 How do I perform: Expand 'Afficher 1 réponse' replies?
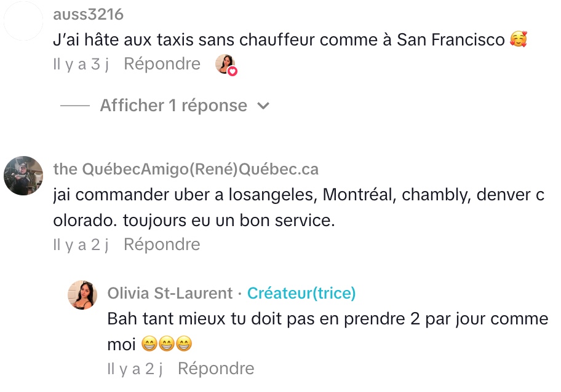click(x=173, y=106)
